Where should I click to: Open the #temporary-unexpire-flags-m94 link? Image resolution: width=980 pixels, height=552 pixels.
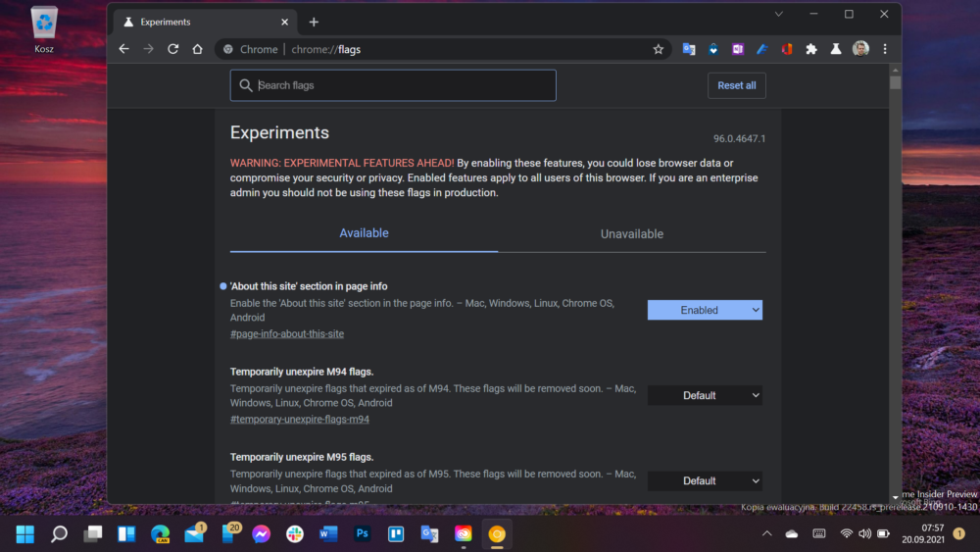299,420
